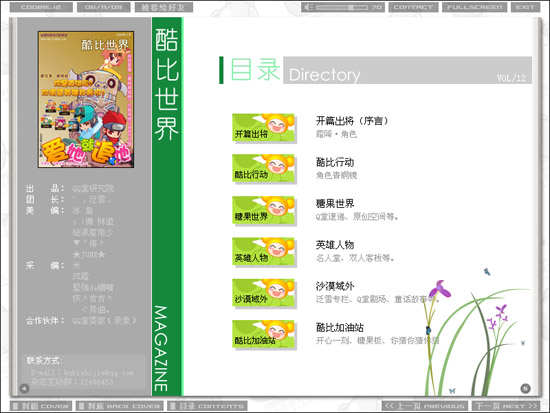The width and height of the screenshot is (550, 413).
Task: Click the Q堂速递、原创空间等 subtitle
Action: pos(357,217)
